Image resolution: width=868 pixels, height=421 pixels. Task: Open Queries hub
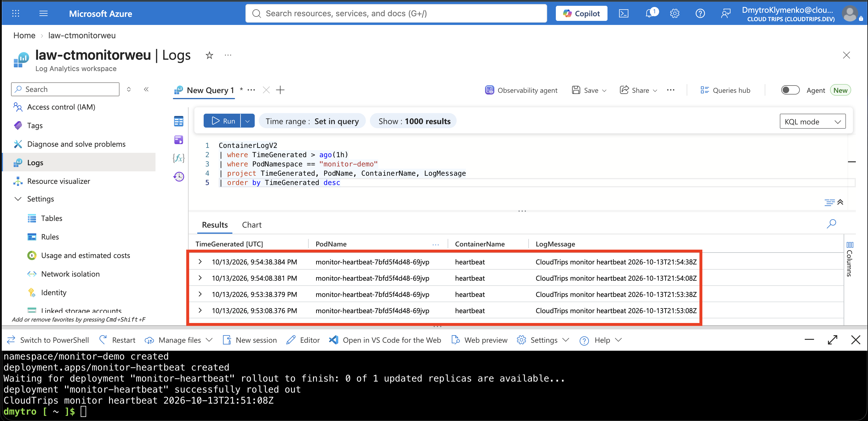725,90
